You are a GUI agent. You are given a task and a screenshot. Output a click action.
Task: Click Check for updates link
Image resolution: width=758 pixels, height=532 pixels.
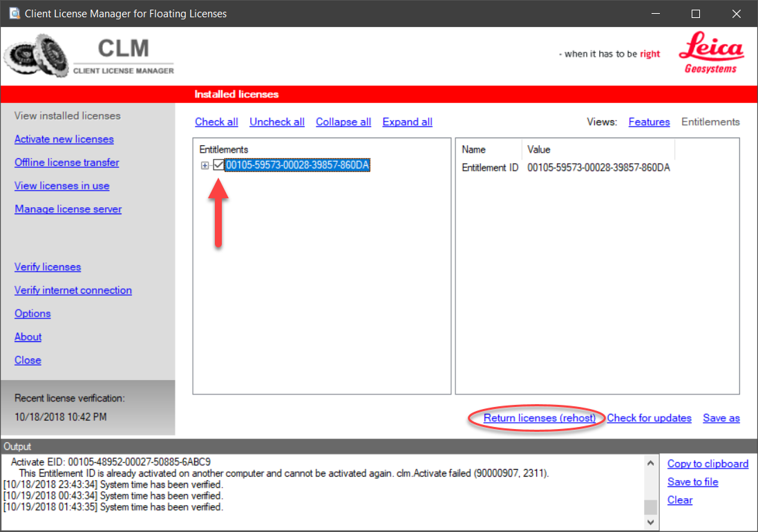tap(650, 418)
